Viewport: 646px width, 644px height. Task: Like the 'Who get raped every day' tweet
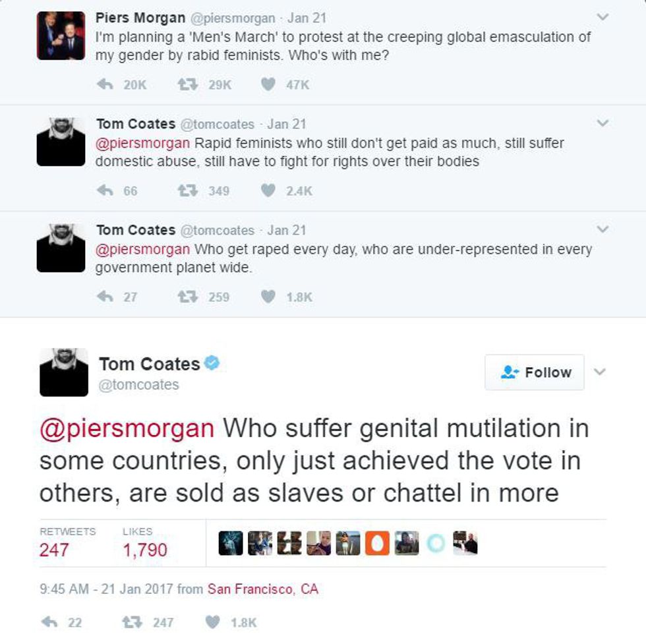coord(268,297)
